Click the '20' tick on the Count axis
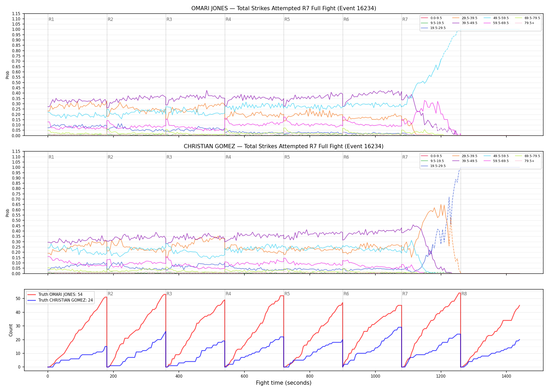This screenshot has height=392, width=549. click(18, 340)
